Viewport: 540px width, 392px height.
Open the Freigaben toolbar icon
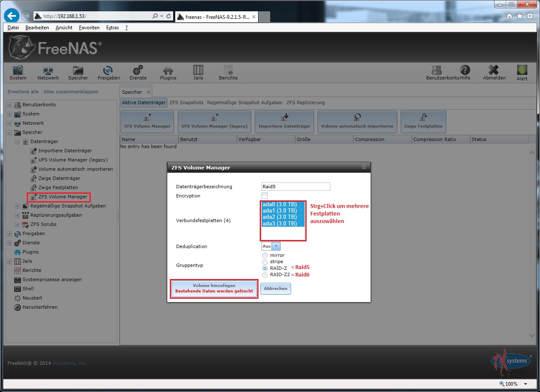coord(109,72)
